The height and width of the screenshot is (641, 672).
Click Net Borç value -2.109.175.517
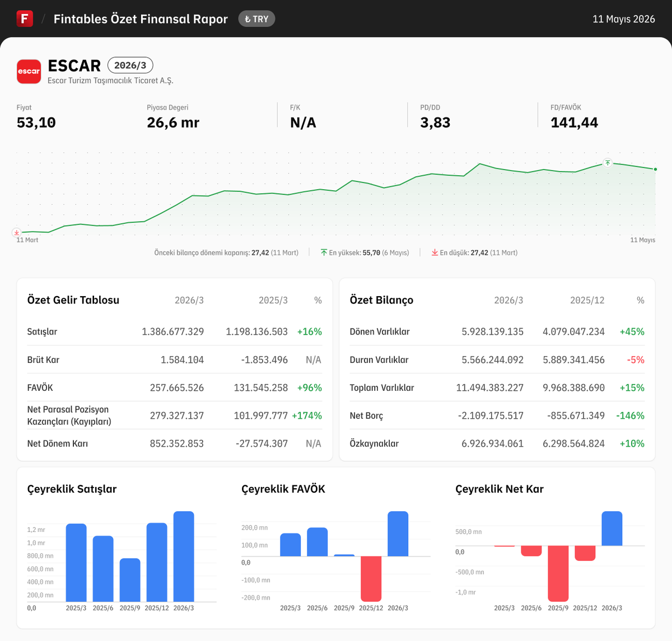tap(491, 415)
